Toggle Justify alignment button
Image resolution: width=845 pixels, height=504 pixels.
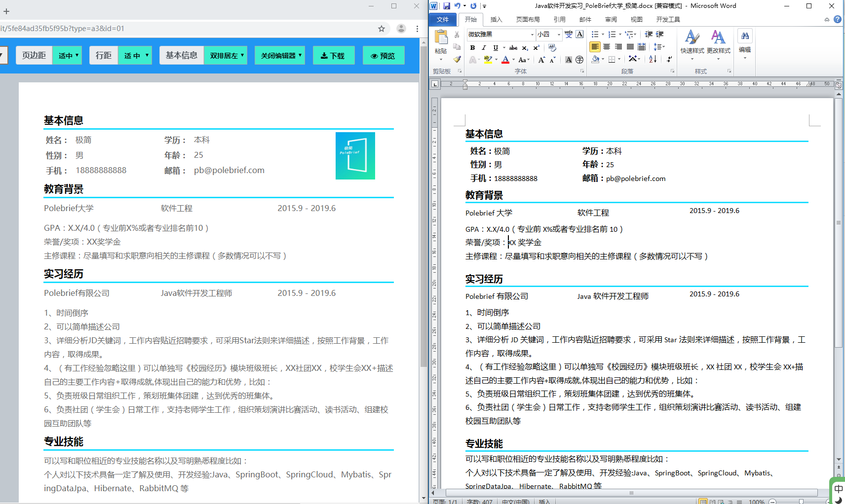coord(630,46)
